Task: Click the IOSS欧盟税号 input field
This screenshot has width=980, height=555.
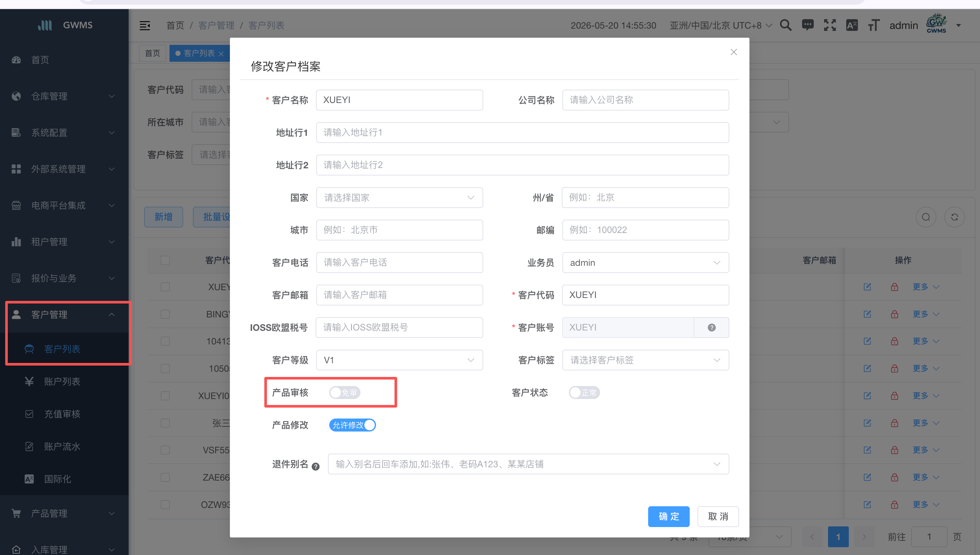Action: coord(399,328)
